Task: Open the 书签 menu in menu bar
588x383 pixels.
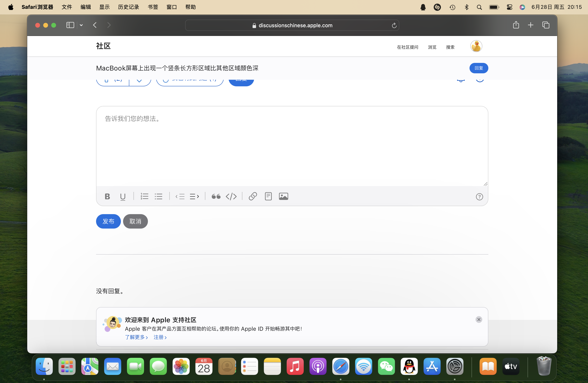Action: [x=153, y=7]
